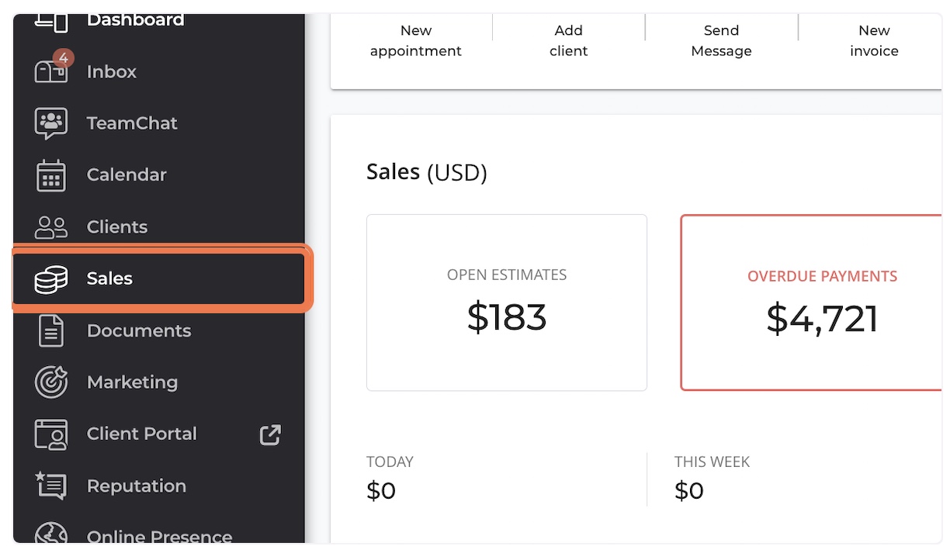This screenshot has height=560, width=950.
Task: Click the Marketing target icon
Action: pyautogui.click(x=51, y=382)
